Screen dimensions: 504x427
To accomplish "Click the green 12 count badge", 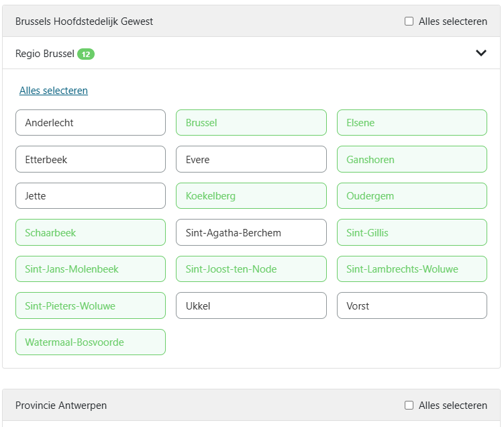I will (x=86, y=54).
